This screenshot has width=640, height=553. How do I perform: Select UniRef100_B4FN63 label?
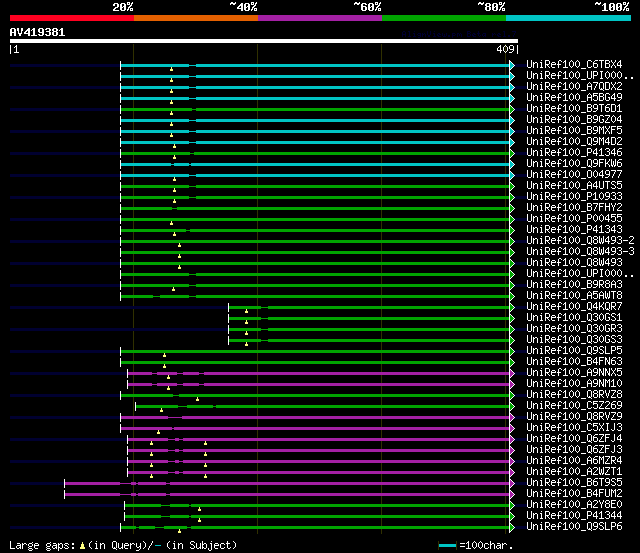tap(574, 362)
